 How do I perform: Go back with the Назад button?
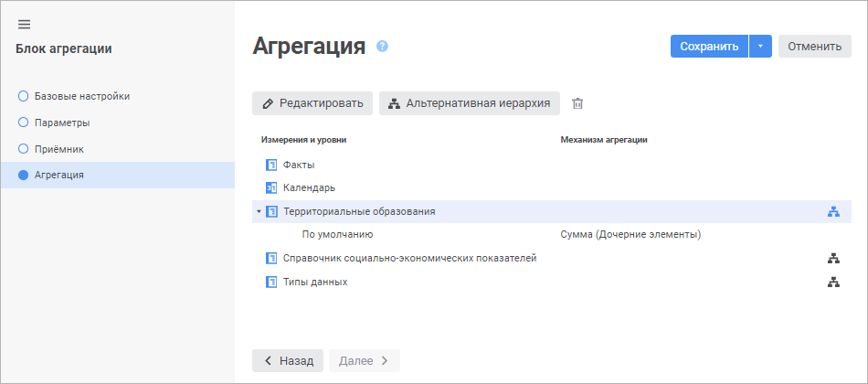click(x=288, y=360)
